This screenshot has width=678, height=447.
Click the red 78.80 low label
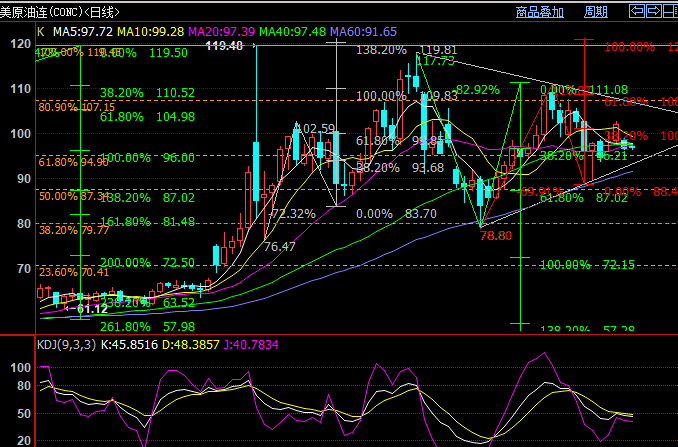pyautogui.click(x=496, y=236)
